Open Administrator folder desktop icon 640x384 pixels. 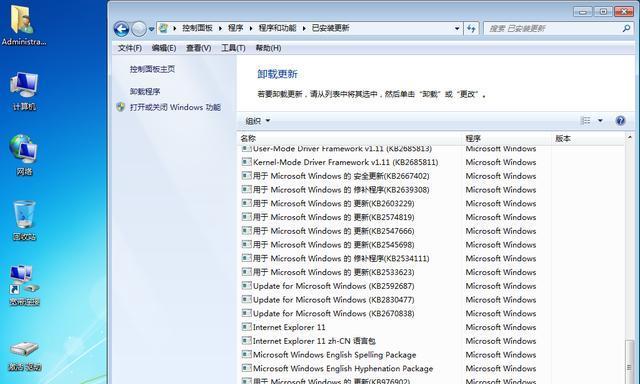coord(24,25)
